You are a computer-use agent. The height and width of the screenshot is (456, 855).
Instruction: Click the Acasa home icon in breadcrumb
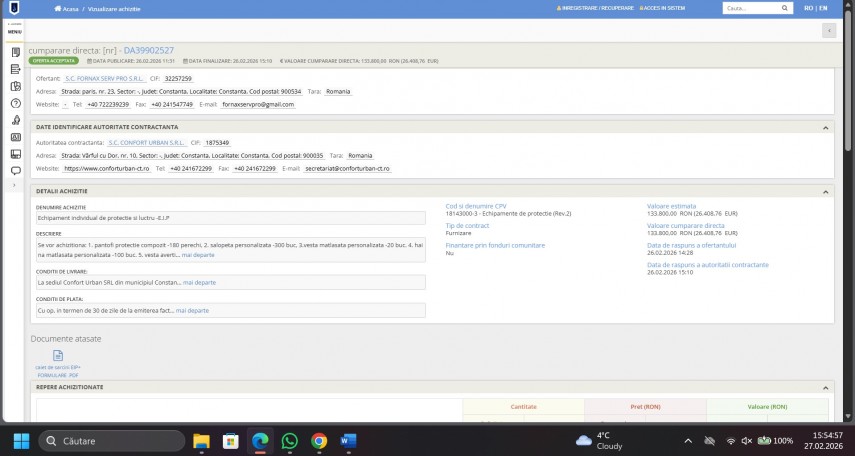click(x=59, y=8)
